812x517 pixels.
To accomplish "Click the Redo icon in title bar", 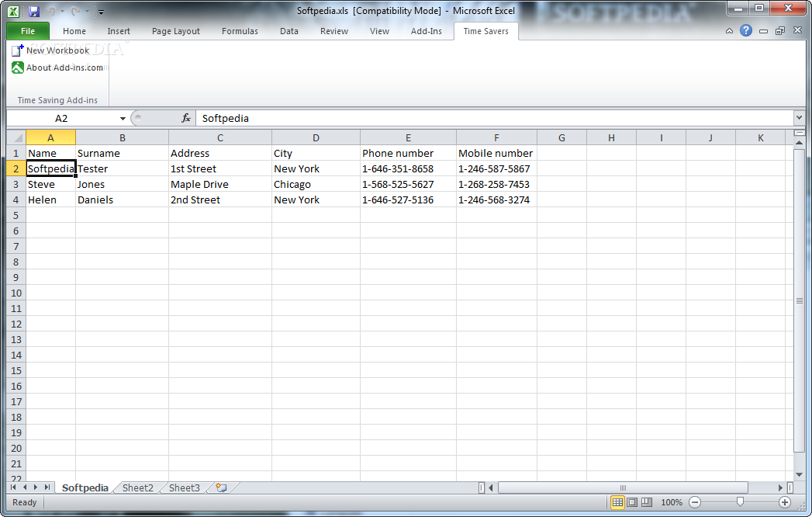I will tap(75, 12).
